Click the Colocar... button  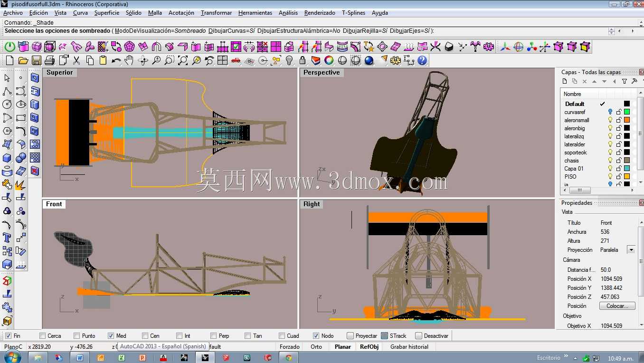(617, 306)
